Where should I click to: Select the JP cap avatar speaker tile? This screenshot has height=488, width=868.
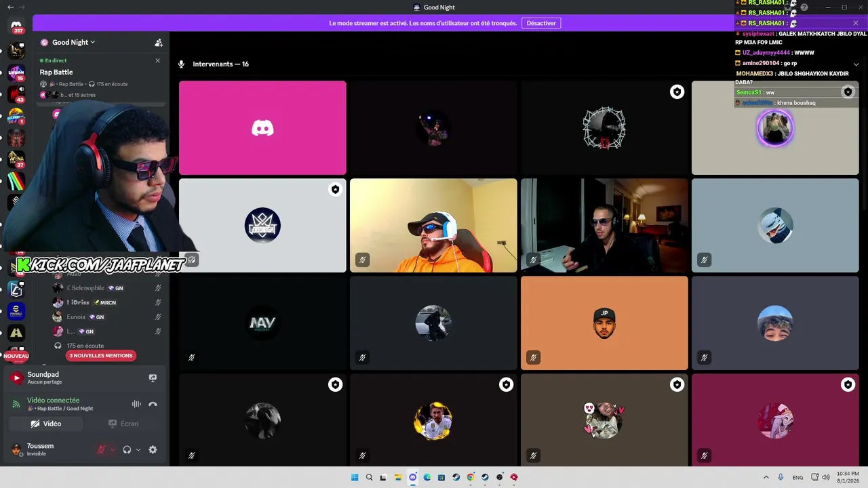pos(604,323)
